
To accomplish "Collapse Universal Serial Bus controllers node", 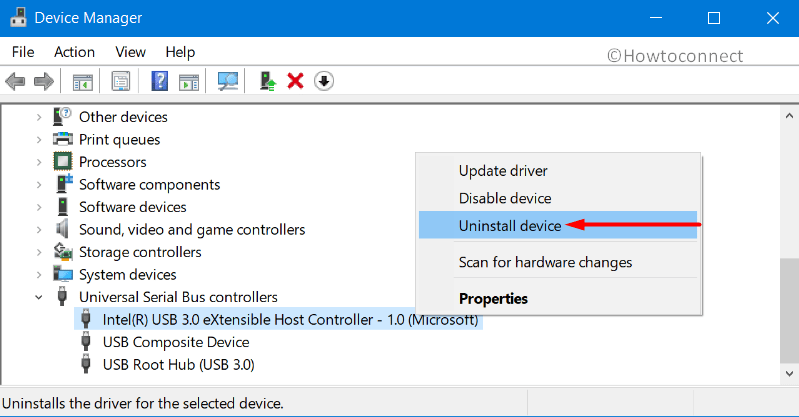I will pos(39,297).
